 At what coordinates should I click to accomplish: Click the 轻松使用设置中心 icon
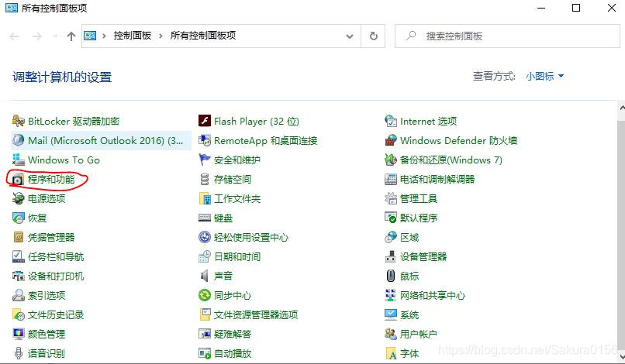pos(205,237)
